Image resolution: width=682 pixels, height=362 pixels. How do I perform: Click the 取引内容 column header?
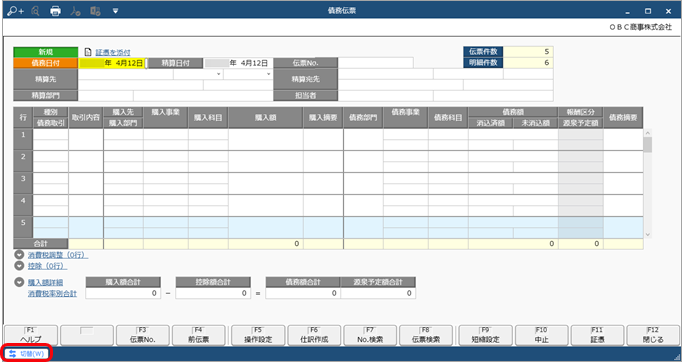pos(86,117)
